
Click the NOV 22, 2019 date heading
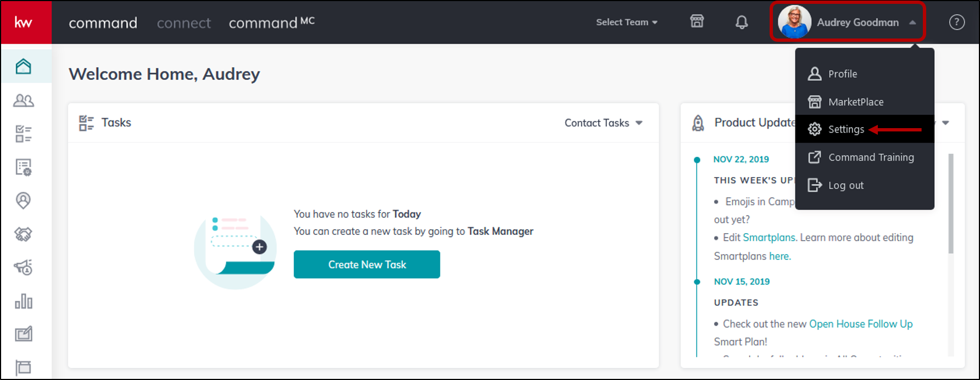tap(741, 159)
